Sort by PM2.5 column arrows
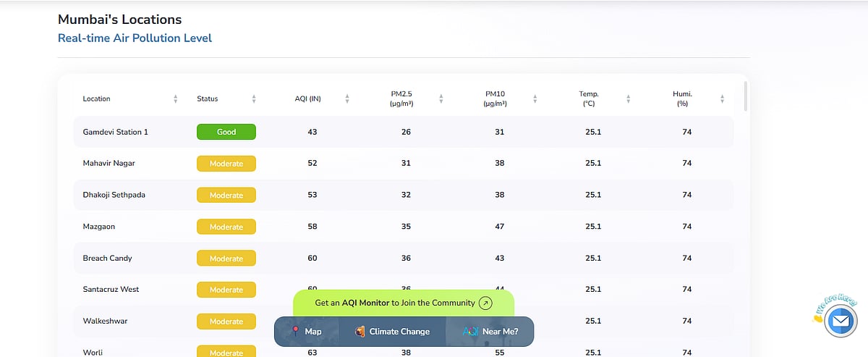This screenshot has width=868, height=357. (441, 98)
